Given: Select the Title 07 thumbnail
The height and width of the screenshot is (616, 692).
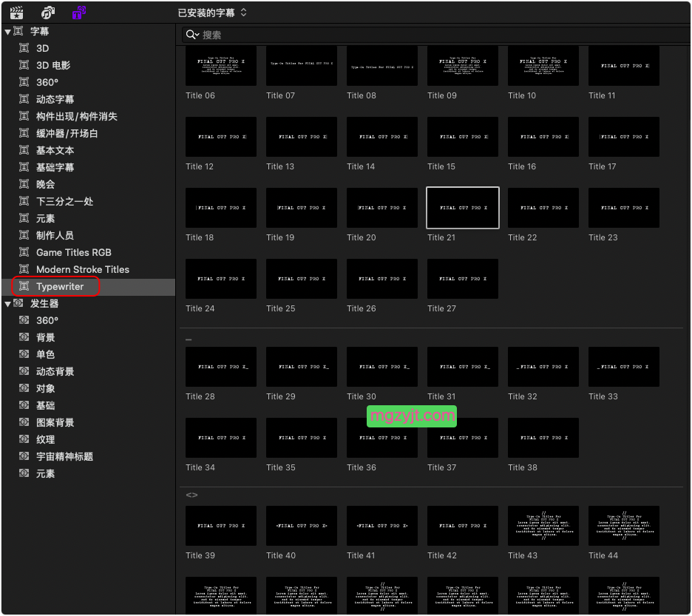Looking at the screenshot, I should point(302,66).
